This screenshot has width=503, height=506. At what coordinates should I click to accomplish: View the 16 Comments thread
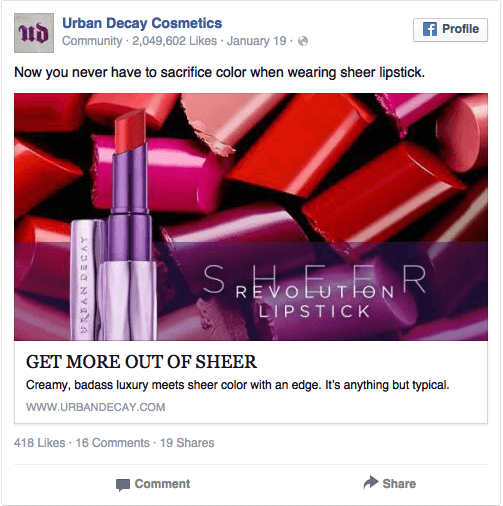pos(113,443)
